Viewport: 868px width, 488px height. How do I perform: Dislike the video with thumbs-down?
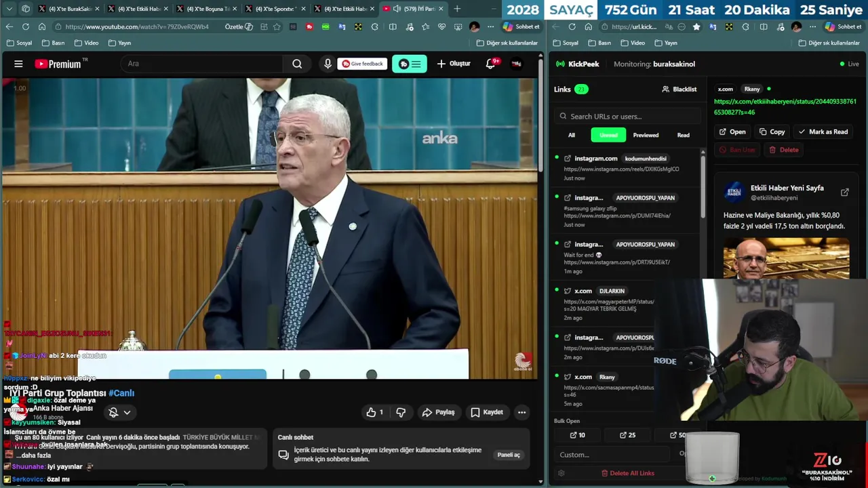pos(401,412)
